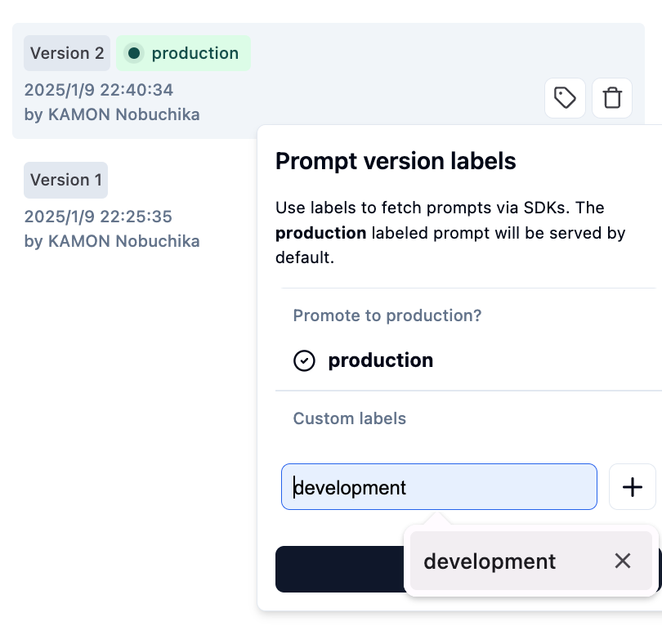This screenshot has height=644, width=662.
Task: Open the label tag icon for Version 2
Action: (x=565, y=98)
